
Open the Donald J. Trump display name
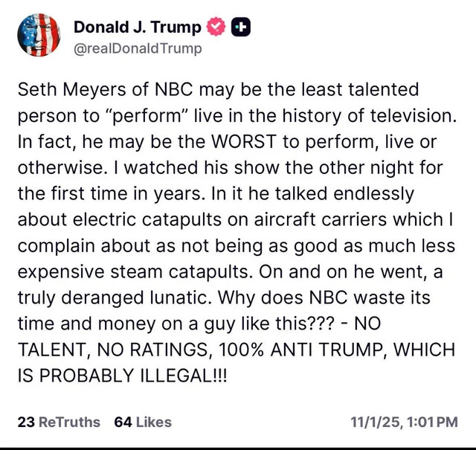(138, 28)
